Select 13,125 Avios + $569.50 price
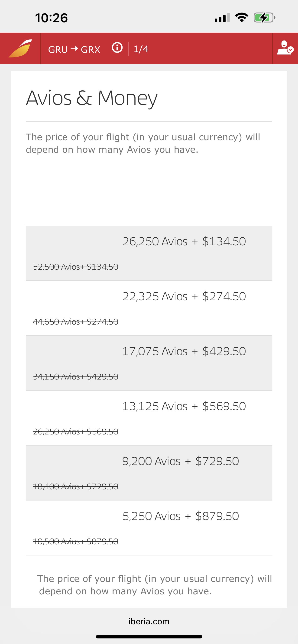The width and height of the screenshot is (298, 644). (149, 418)
